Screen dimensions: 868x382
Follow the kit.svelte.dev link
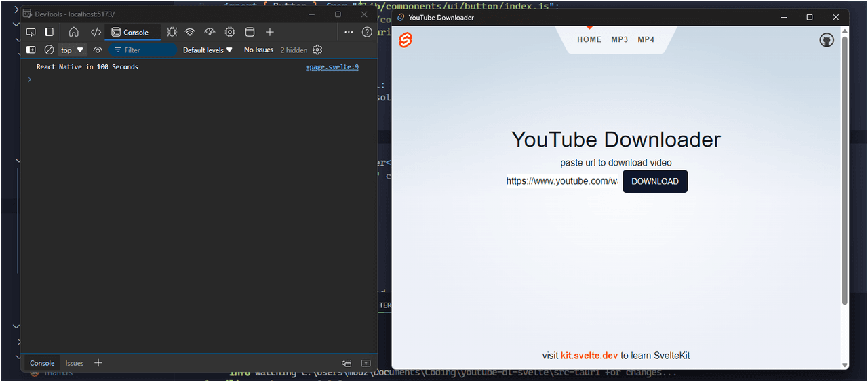(x=589, y=356)
